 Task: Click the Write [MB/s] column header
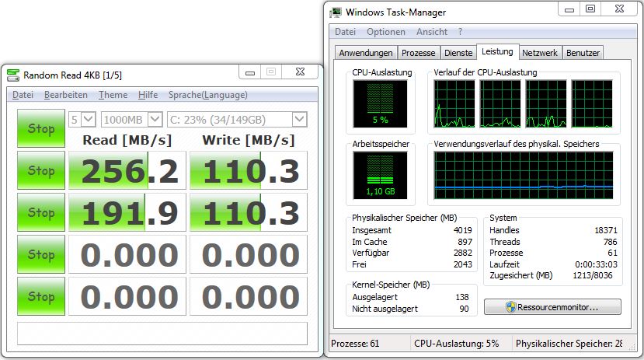click(x=249, y=140)
